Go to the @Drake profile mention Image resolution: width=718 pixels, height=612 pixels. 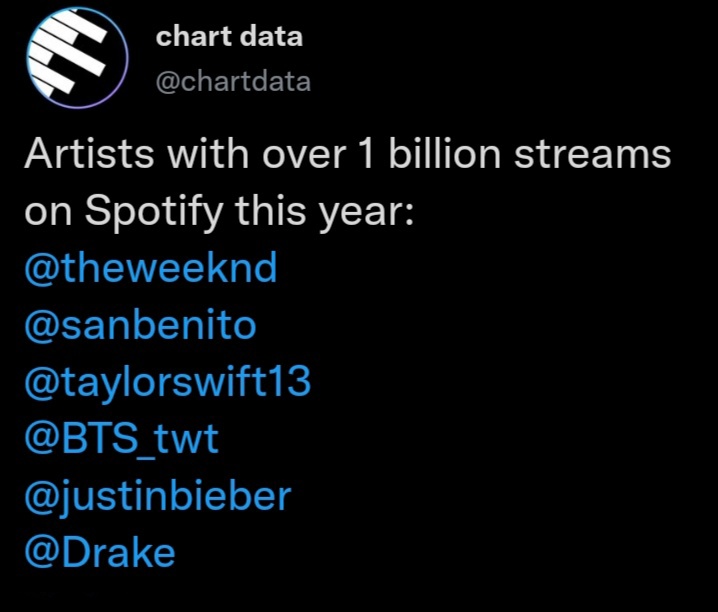[100, 553]
